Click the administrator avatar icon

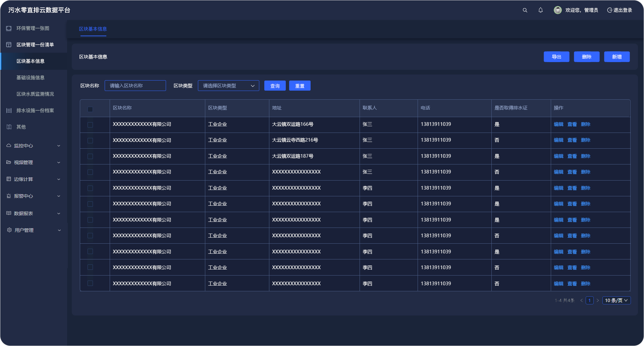pos(557,10)
